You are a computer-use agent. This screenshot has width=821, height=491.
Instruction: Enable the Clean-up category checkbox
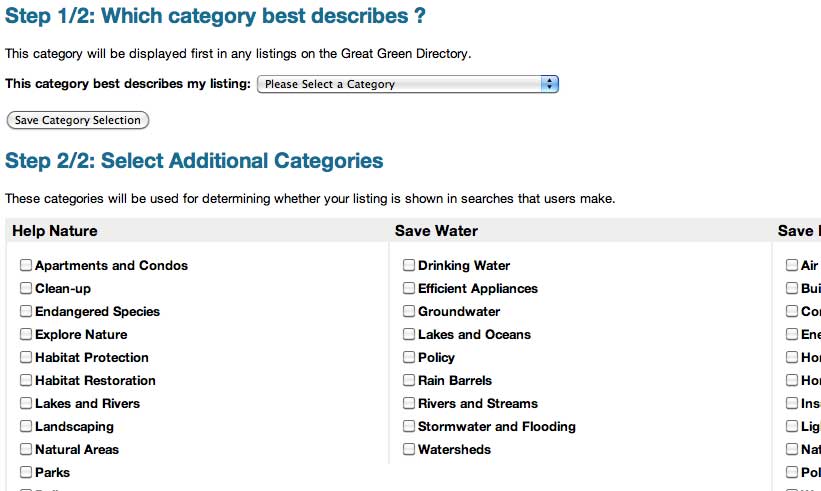(x=26, y=289)
